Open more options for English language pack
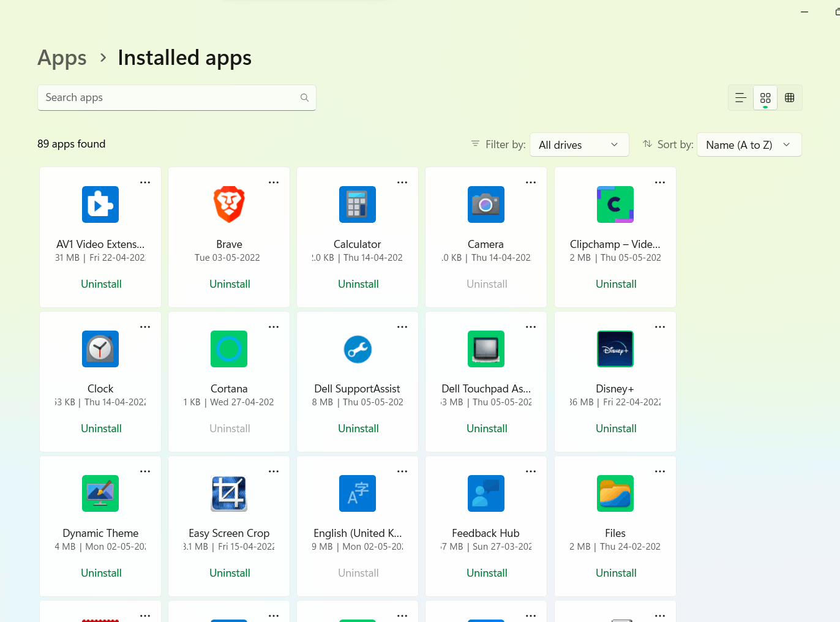Screen dimensions: 840x622 [402, 471]
